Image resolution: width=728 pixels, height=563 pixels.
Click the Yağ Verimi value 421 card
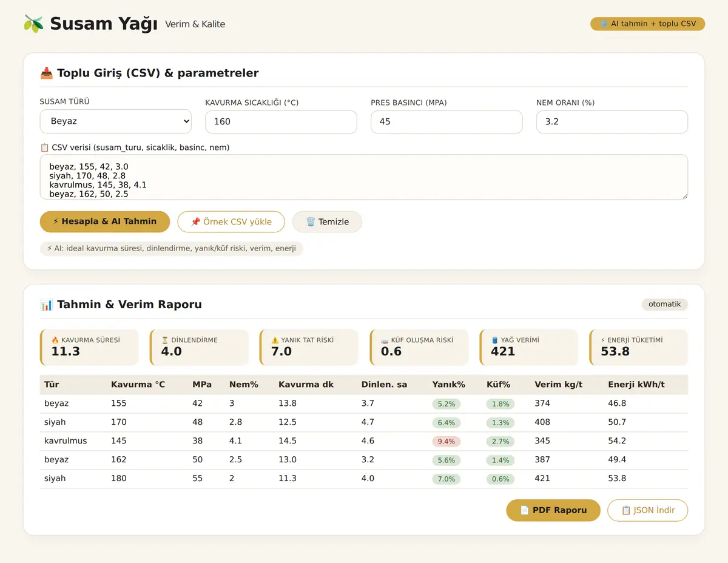[x=528, y=348]
